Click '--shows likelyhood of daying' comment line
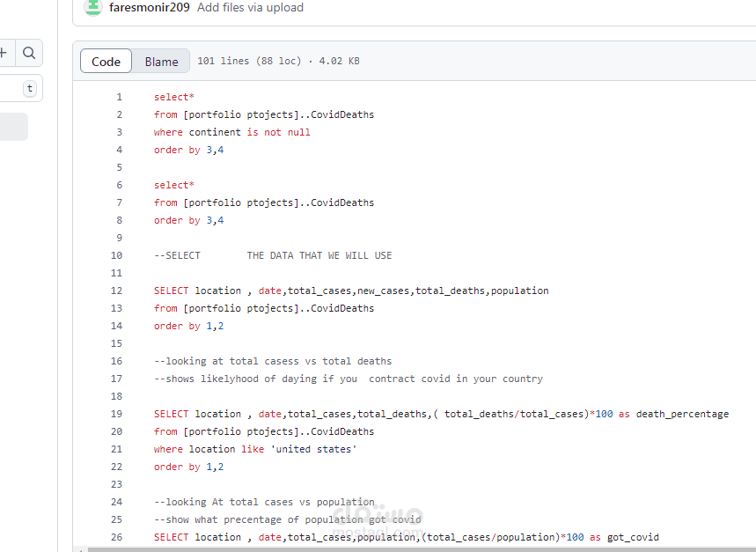Viewport: 756px width, 552px height. pos(349,379)
